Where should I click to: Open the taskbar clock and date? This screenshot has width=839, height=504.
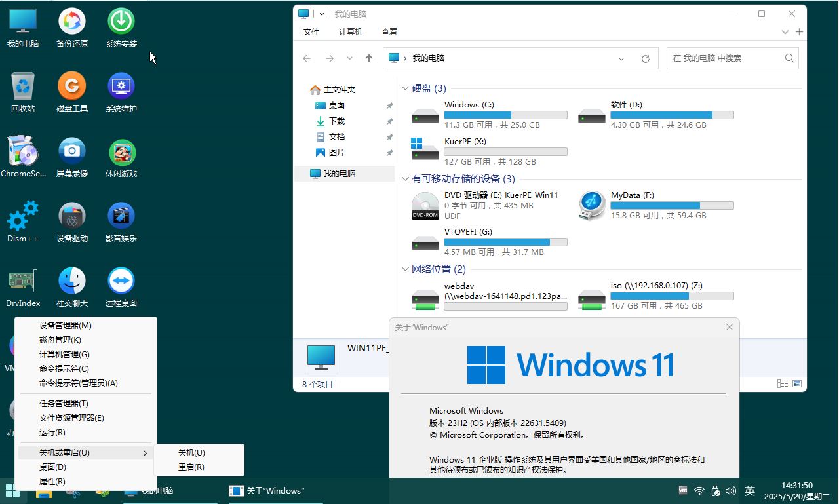[x=797, y=491]
